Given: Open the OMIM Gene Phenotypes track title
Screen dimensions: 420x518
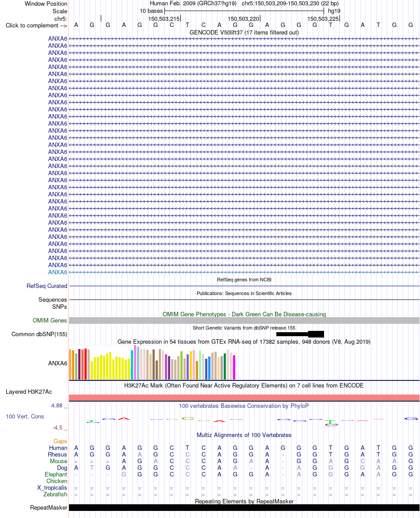Looking at the screenshot, I should click(244, 314).
